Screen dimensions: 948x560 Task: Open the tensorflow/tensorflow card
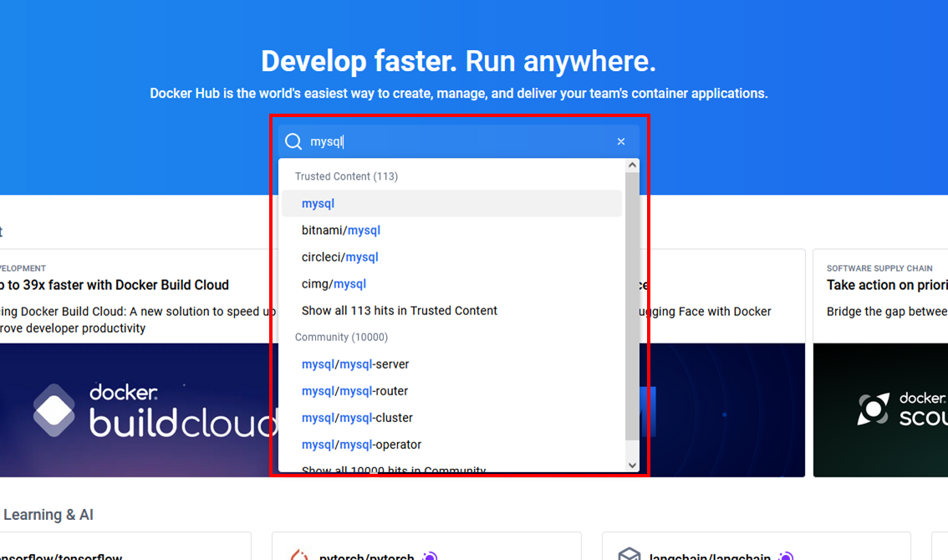(125, 546)
